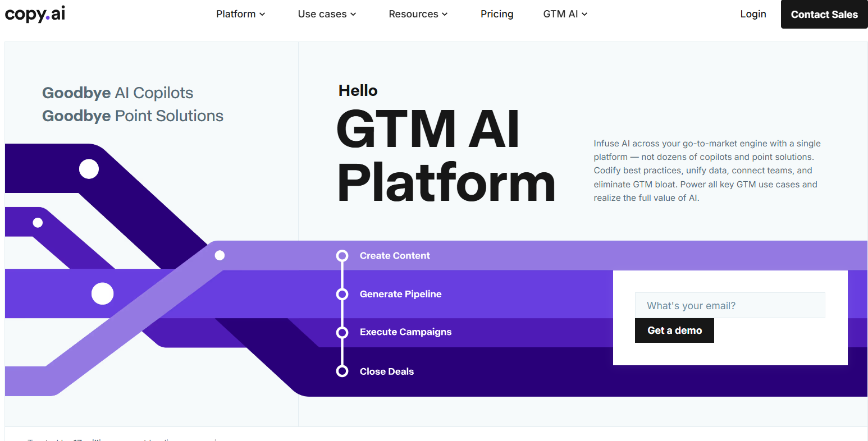868x441 pixels.
Task: Select the Close Deals step
Action: pyautogui.click(x=387, y=371)
